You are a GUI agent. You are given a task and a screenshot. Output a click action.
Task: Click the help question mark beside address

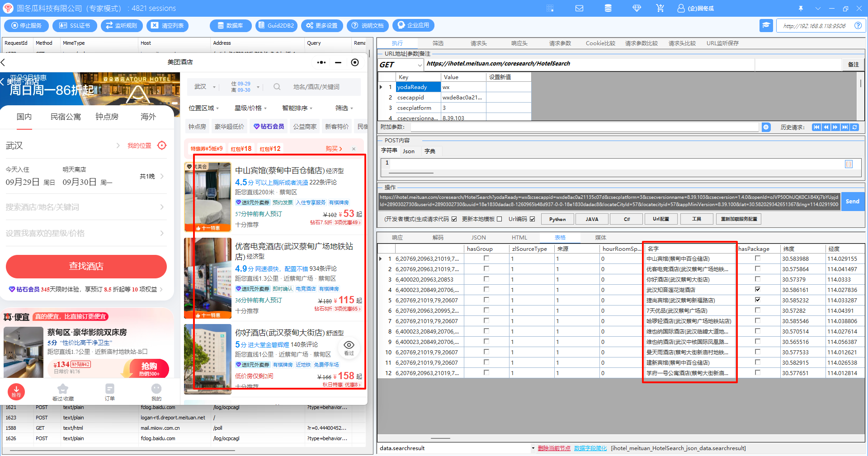click(x=858, y=26)
